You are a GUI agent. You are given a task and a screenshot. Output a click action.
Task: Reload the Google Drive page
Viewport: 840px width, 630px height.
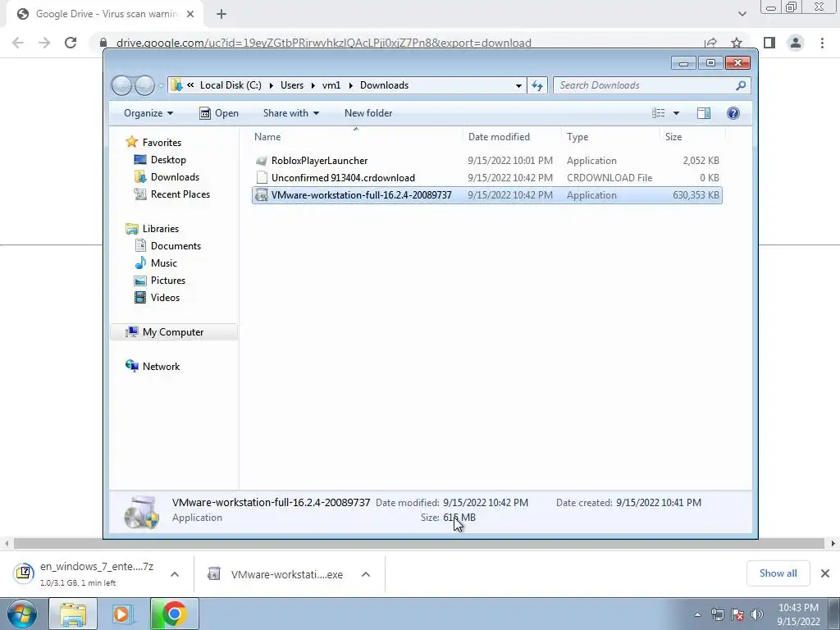[x=71, y=43]
